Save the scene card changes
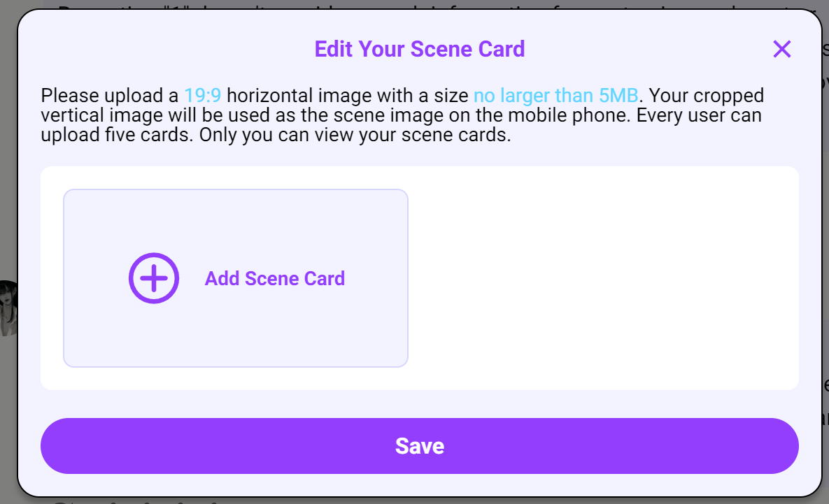829x504 pixels. pyautogui.click(x=419, y=446)
